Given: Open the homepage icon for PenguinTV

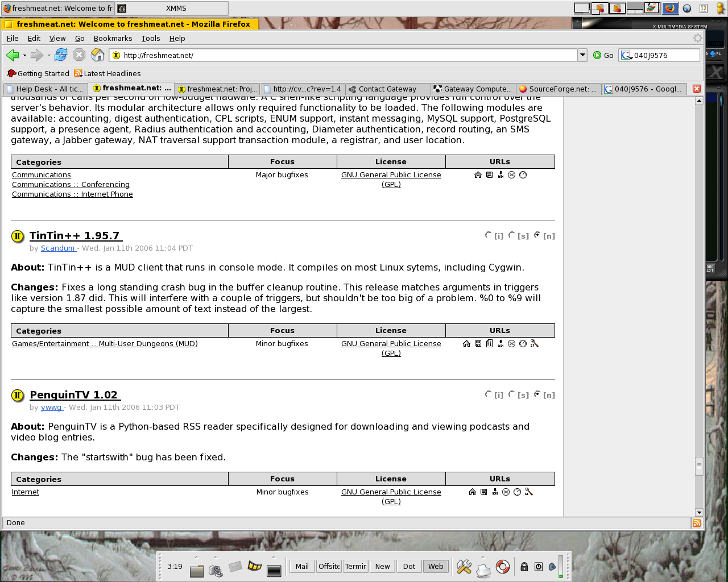Looking at the screenshot, I should pos(472,492).
